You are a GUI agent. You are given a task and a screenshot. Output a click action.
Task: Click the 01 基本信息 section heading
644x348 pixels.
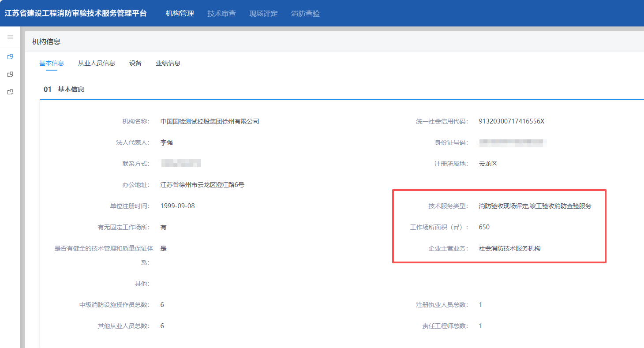[x=64, y=89]
